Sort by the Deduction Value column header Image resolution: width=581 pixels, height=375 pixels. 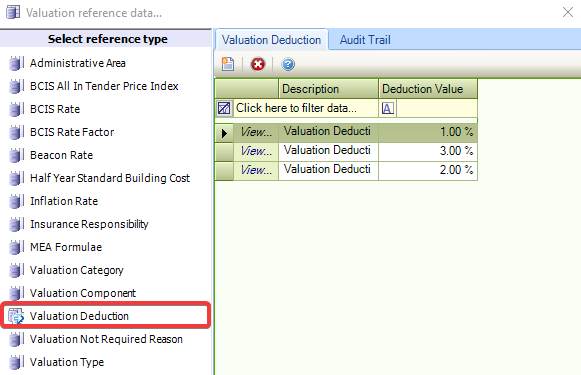(428, 89)
